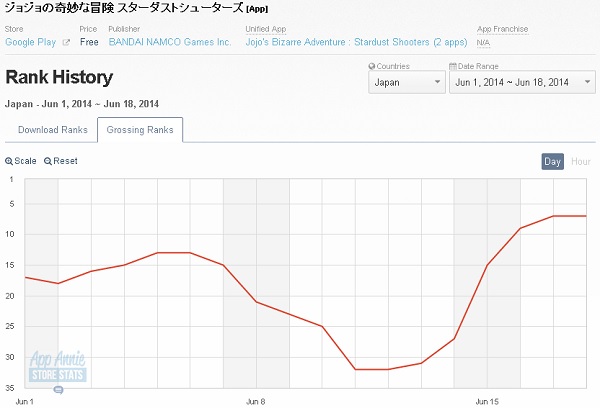Open BANDAI NAMCO Games Inc. publisher link
The image size is (600, 408).
169,43
